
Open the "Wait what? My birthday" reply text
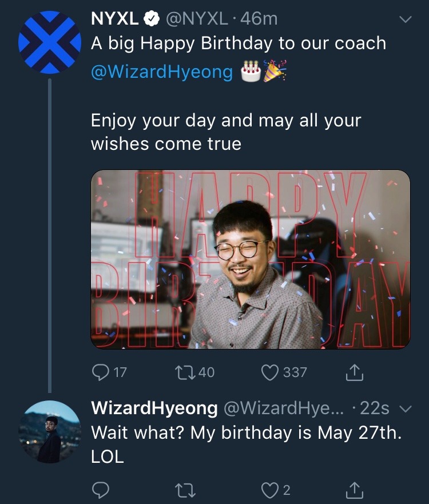tap(246, 432)
